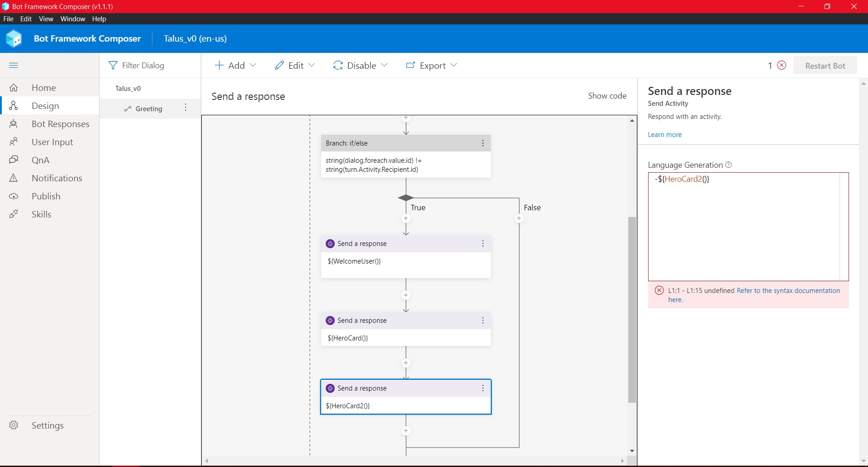Click the Show code link
This screenshot has width=868, height=467.
[x=607, y=95]
